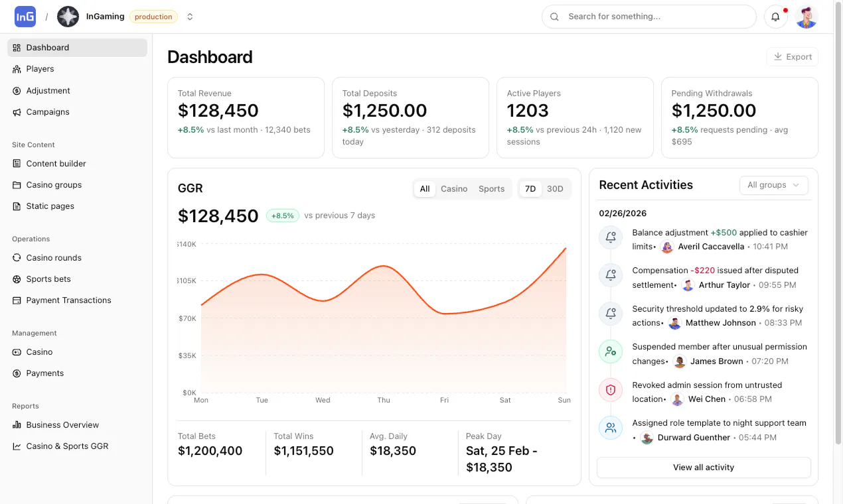Viewport: 843px width, 504px height.
Task: Export the dashboard data
Action: 793,57
